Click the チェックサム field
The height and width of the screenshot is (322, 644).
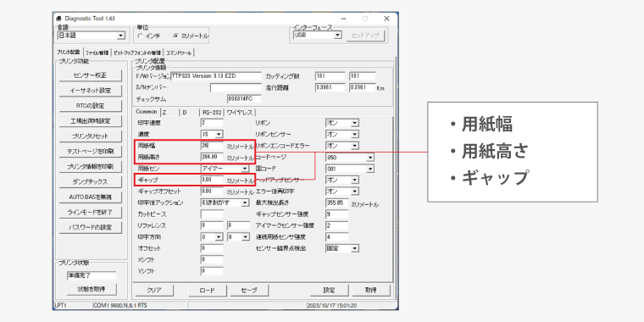coord(244,99)
